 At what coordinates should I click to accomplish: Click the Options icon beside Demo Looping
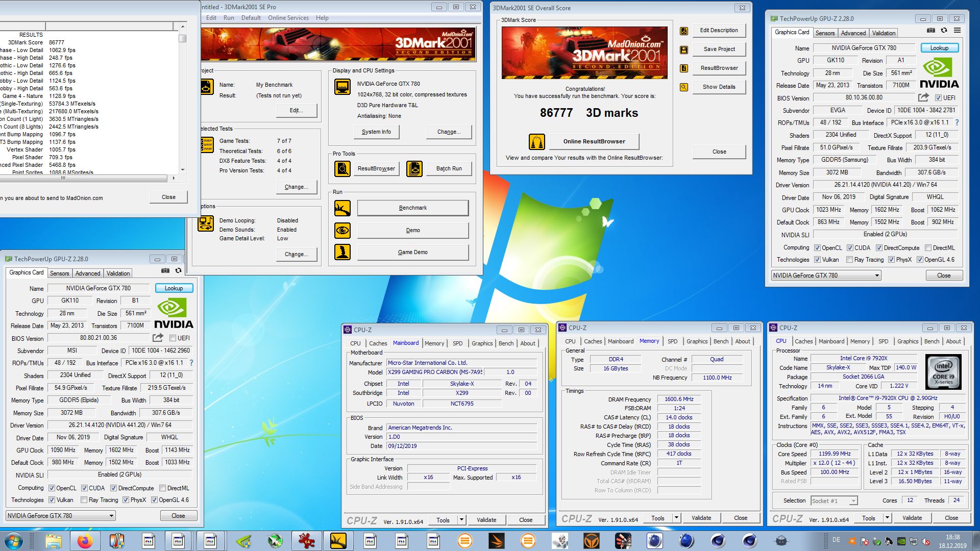click(206, 224)
